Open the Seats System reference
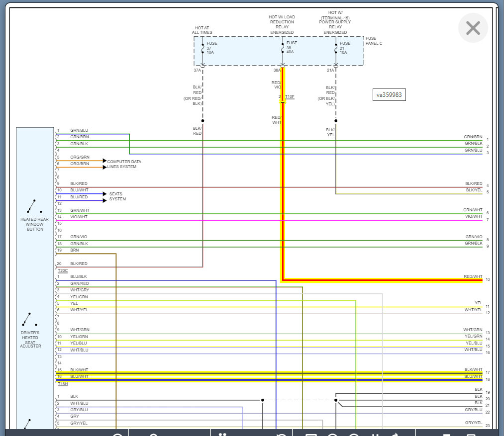This screenshot has height=436, width=504. coord(117,196)
